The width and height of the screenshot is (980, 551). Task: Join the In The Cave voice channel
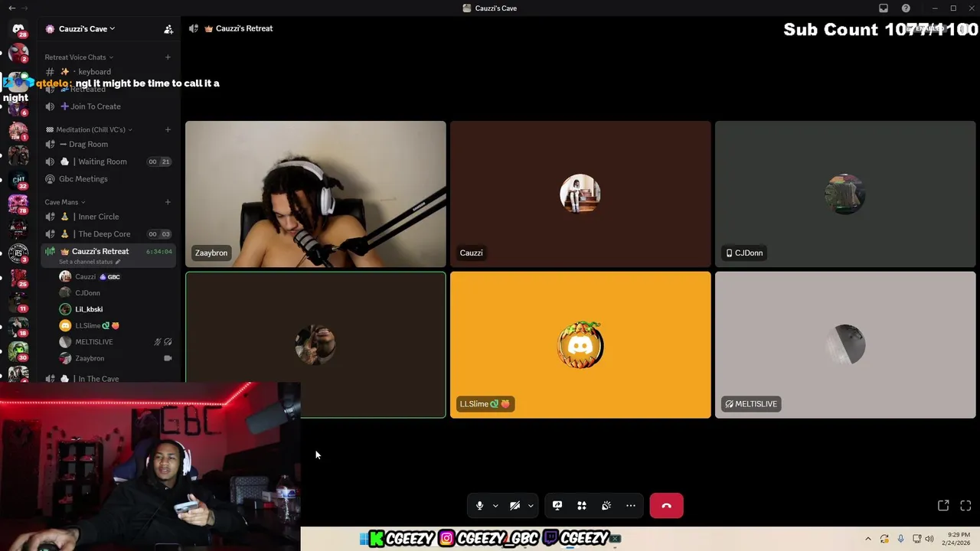point(107,378)
